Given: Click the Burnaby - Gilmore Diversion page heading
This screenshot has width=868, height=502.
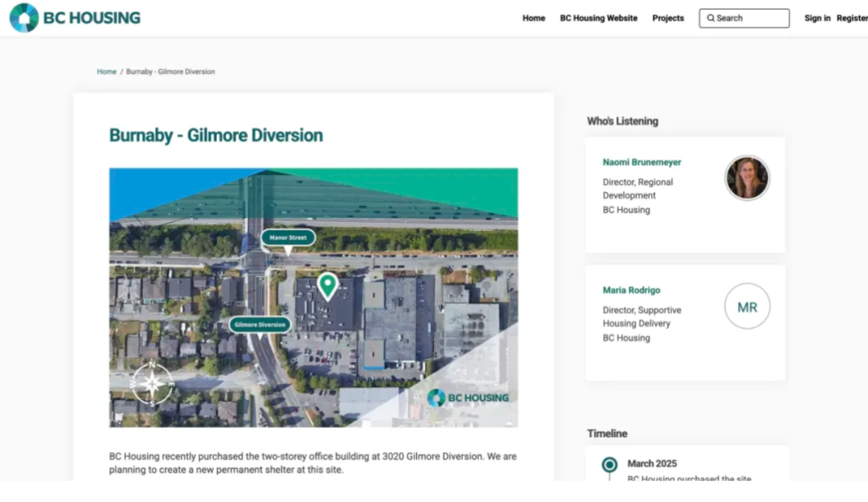Looking at the screenshot, I should pos(216,135).
